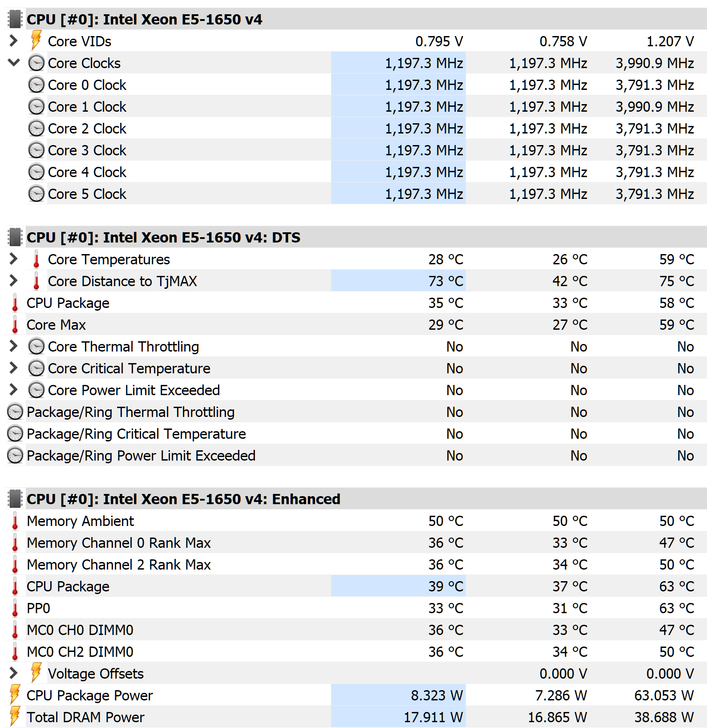Click the CPU chip icon beside first header

click(x=15, y=19)
